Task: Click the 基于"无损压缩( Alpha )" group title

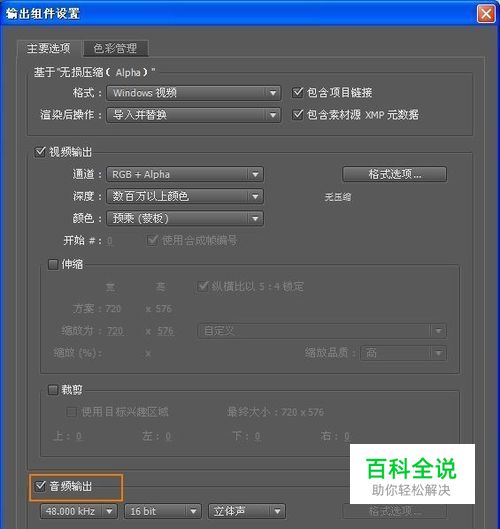Action: pyautogui.click(x=94, y=72)
